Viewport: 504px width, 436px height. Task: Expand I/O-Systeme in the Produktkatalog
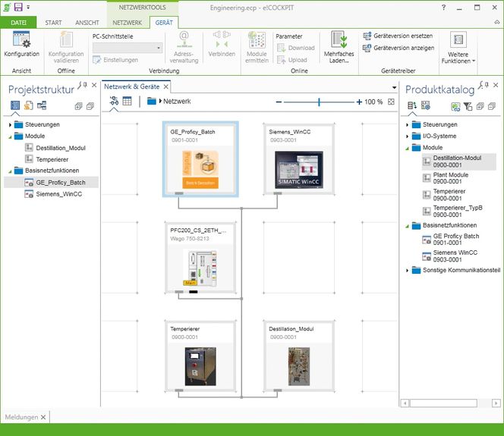(x=408, y=136)
